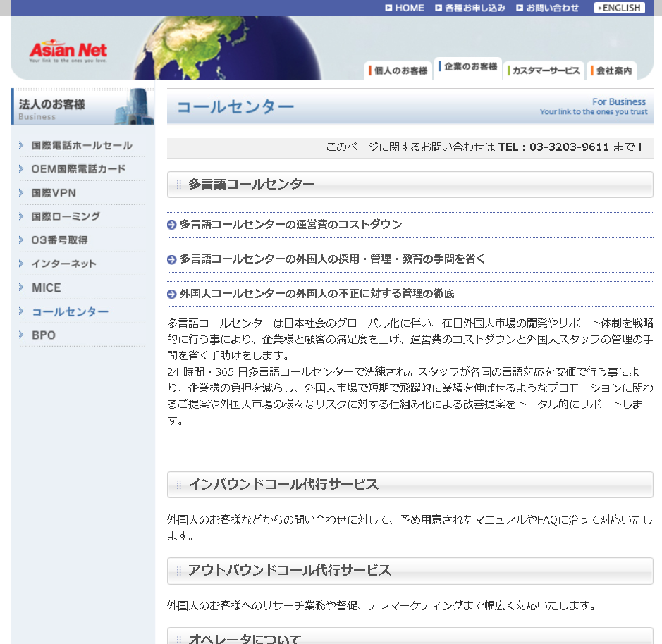The height and width of the screenshot is (644, 662).
Task: Click the arrow icon beside 国際VPN
Action: pos(21,192)
